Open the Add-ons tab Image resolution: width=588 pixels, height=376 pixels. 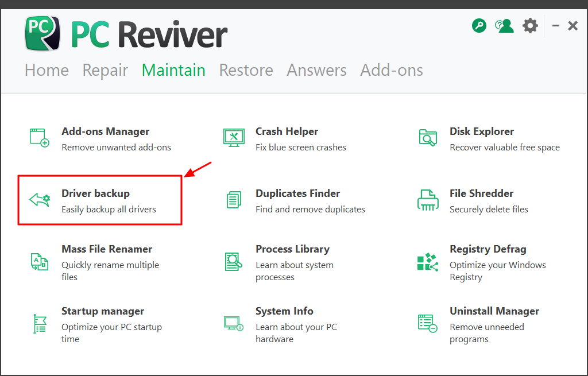tap(392, 70)
